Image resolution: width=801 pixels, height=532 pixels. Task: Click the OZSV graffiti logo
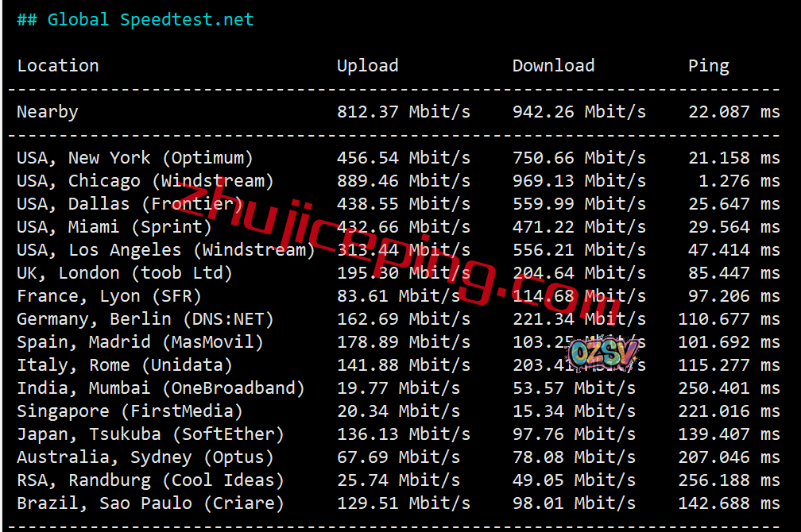coord(604,353)
